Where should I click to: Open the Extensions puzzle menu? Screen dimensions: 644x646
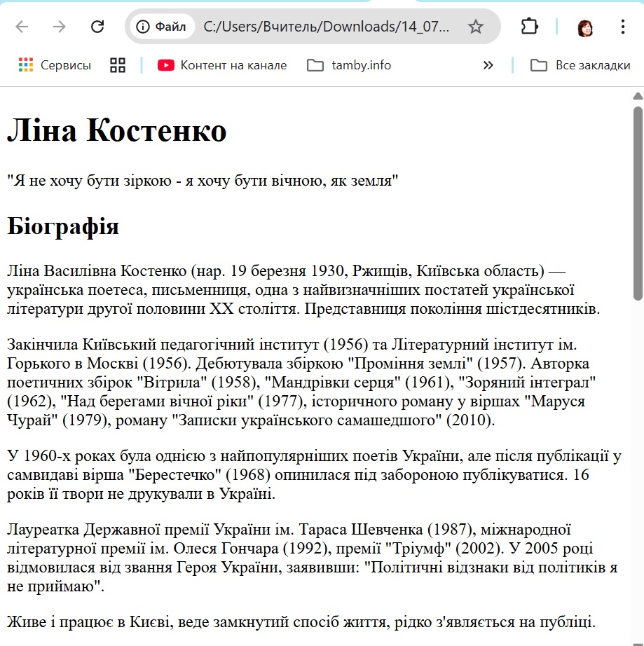tap(529, 27)
